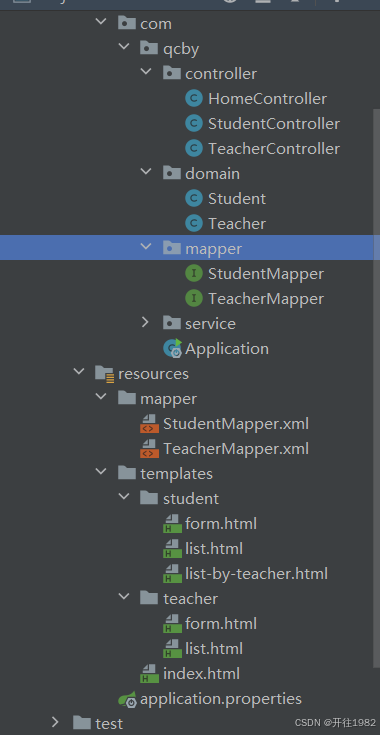Screen dimensions: 380x735
Task: Click the student list.html file icon
Action: click(x=172, y=548)
